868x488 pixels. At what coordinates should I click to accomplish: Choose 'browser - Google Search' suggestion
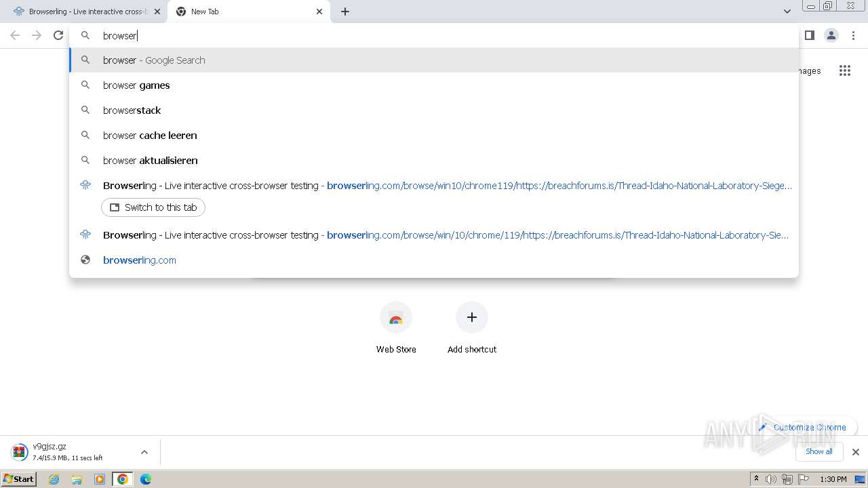point(434,60)
